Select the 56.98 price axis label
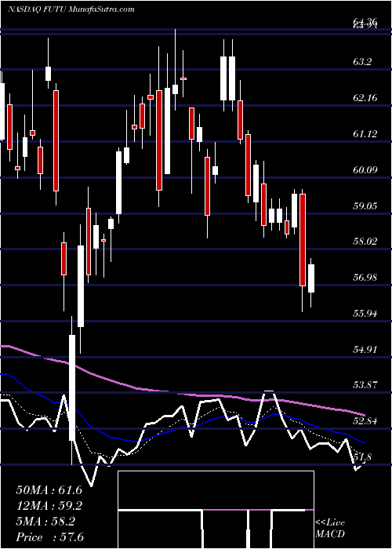 pos(365,278)
